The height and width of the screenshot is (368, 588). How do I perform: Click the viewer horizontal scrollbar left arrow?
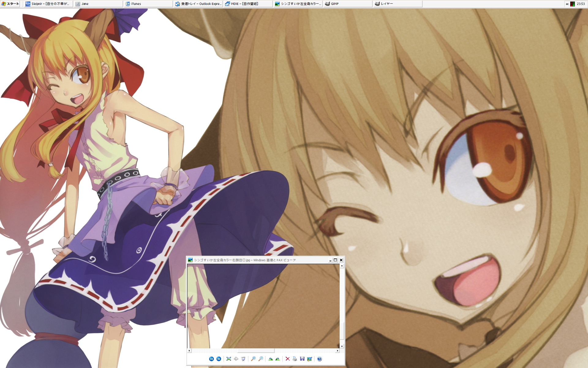[189, 351]
